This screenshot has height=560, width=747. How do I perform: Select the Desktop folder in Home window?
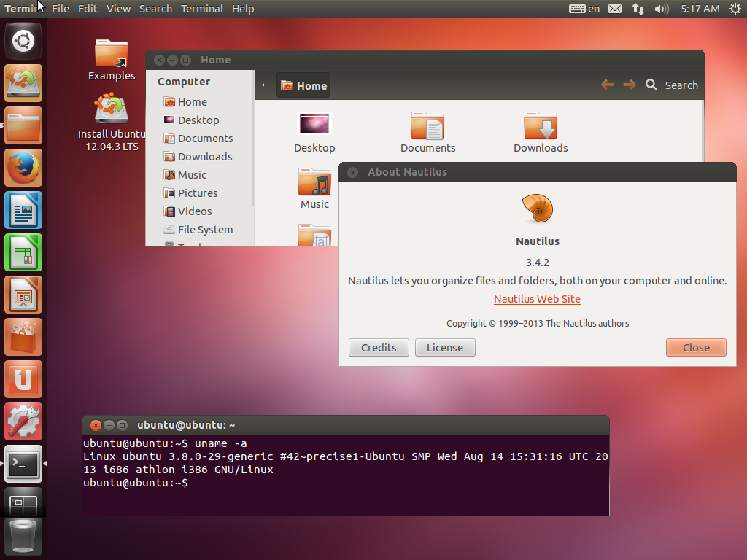[x=314, y=133]
